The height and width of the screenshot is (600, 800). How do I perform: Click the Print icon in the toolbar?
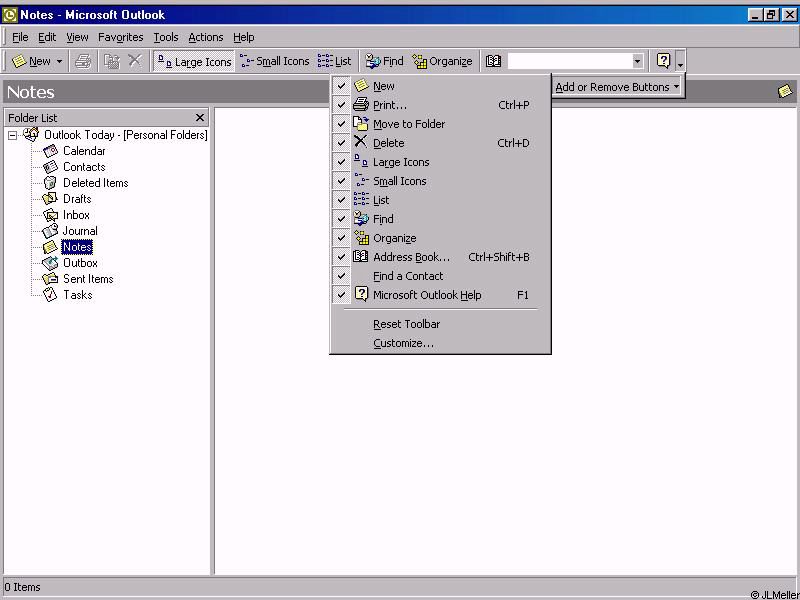(x=84, y=61)
